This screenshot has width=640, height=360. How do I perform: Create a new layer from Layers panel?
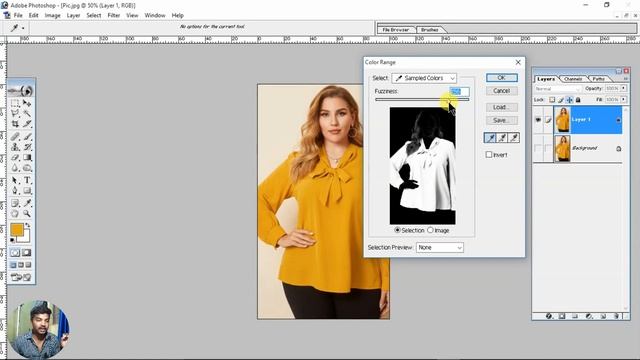(x=603, y=316)
